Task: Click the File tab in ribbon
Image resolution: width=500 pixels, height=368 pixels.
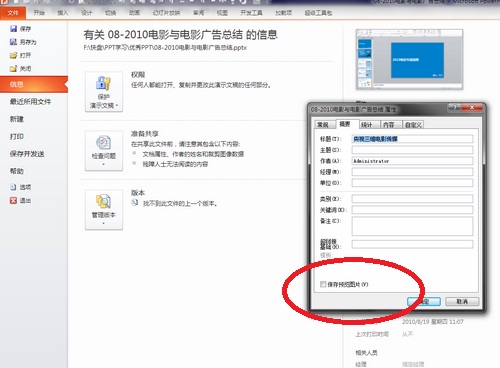Action: coord(13,13)
